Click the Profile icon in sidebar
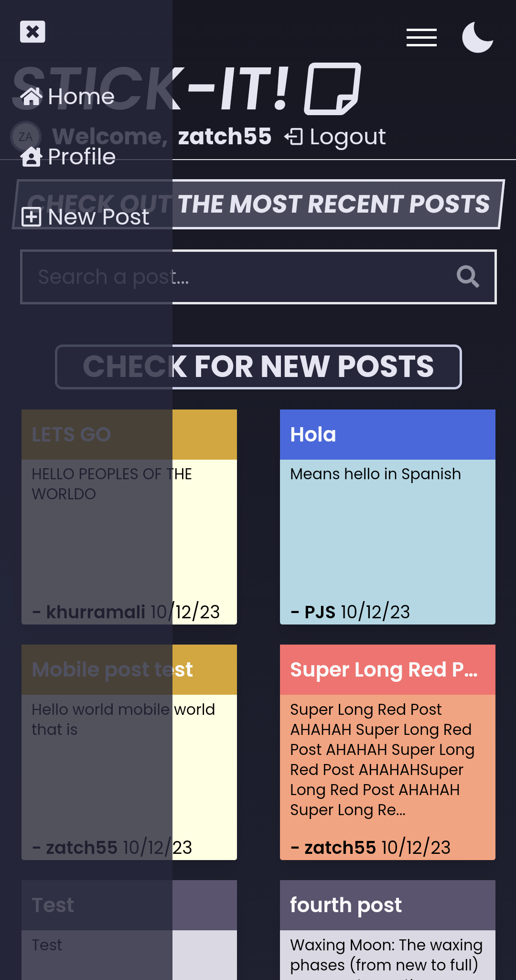 click(x=32, y=157)
